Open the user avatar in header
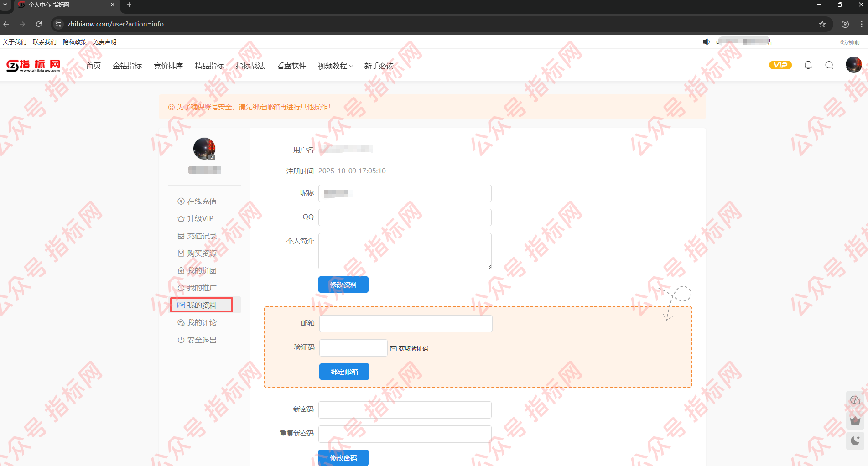The image size is (868, 466). tap(853, 65)
